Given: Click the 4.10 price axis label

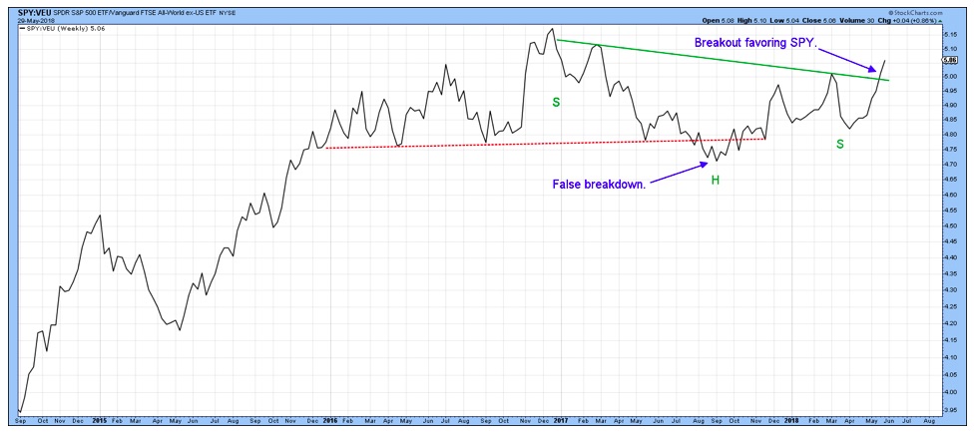Looking at the screenshot, I should tap(949, 357).
